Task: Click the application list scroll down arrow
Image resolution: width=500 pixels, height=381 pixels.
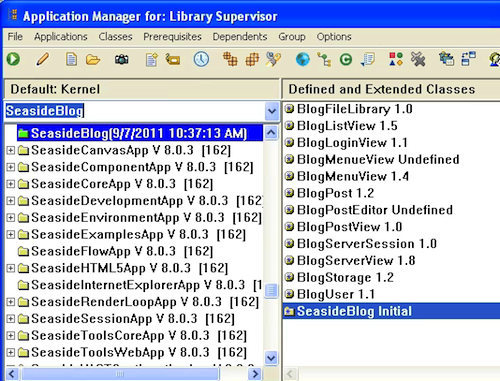Action: [271, 358]
